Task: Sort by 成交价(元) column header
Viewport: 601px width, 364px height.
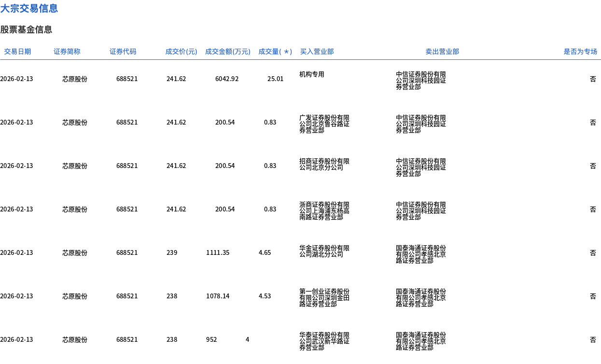Action: point(181,52)
